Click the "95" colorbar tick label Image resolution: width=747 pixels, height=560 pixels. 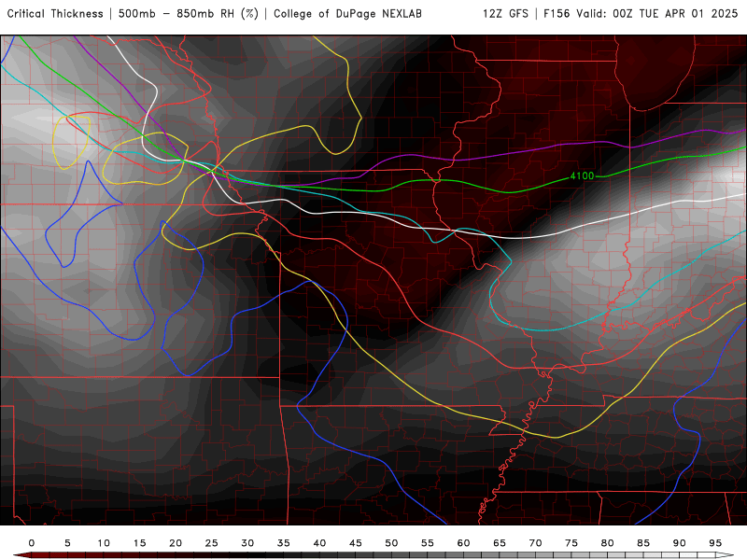pyautogui.click(x=715, y=543)
